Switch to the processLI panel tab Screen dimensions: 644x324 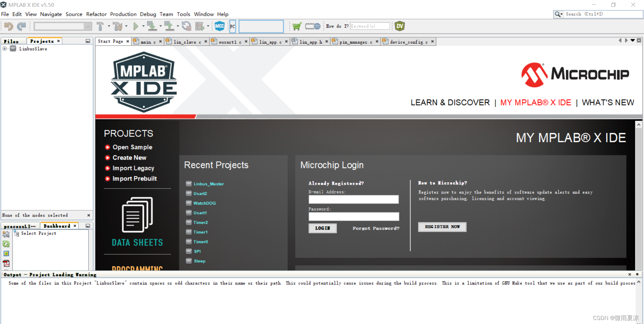[x=20, y=226]
